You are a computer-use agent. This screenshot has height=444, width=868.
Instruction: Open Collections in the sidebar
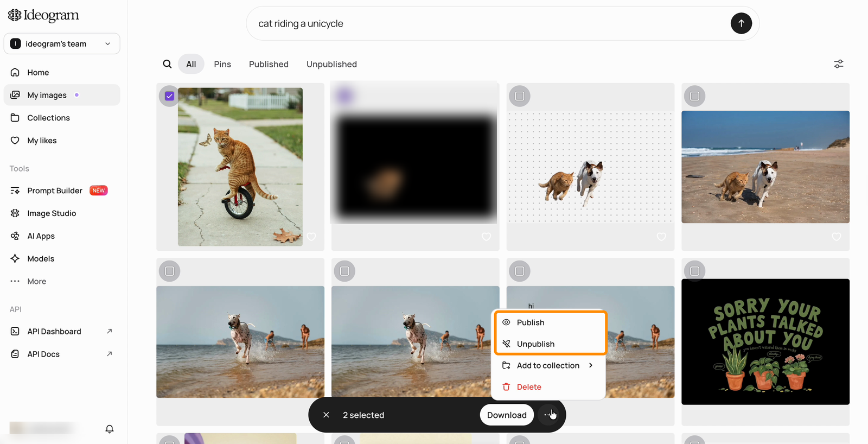tap(62, 118)
